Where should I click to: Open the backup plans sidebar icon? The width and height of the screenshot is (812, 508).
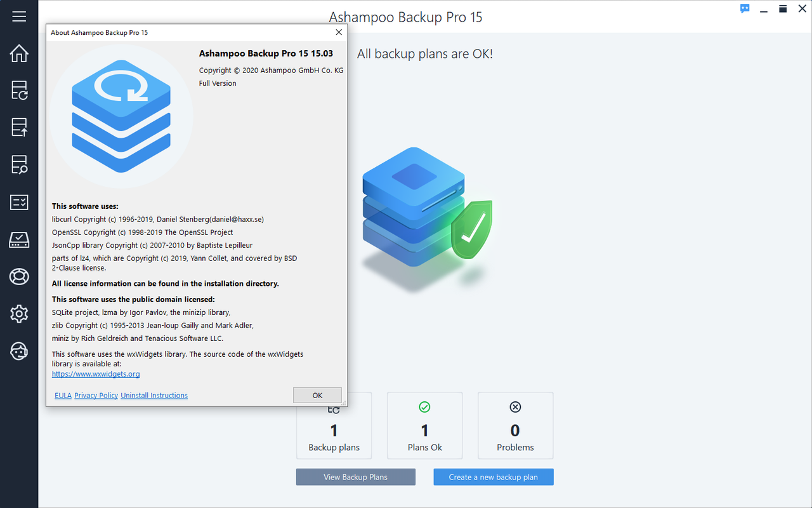(19, 90)
